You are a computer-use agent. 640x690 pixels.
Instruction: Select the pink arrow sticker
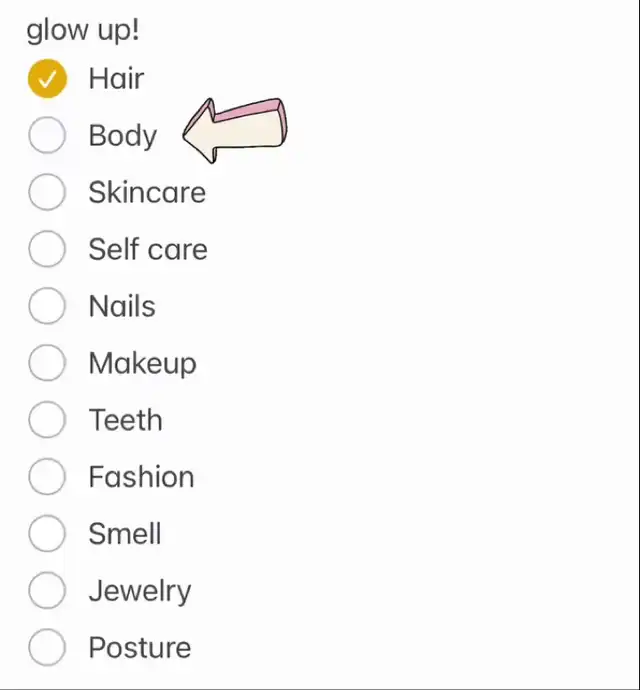click(235, 130)
